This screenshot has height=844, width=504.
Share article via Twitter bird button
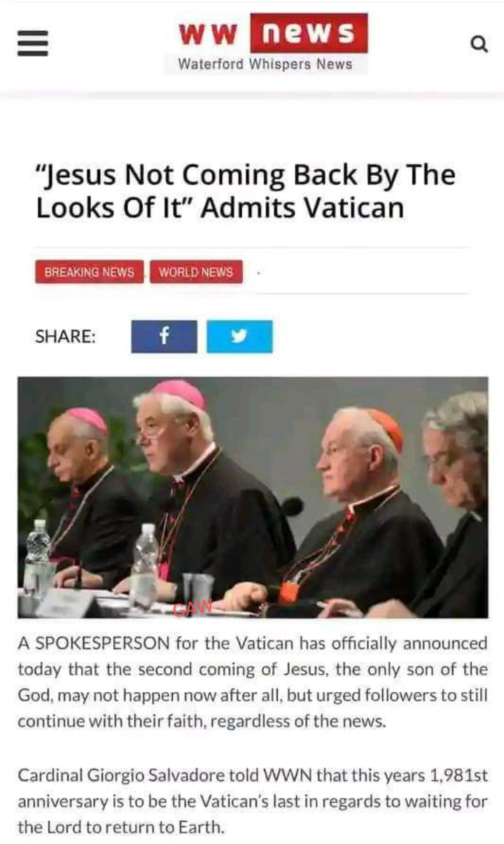(239, 336)
